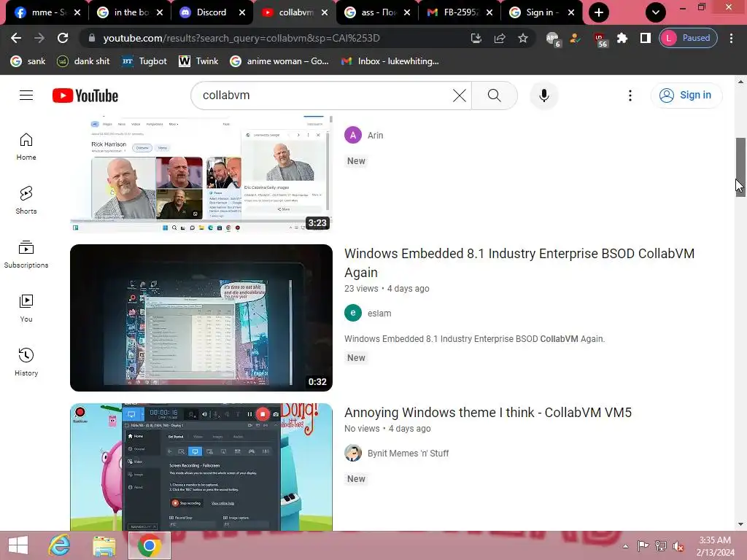Go back in Chrome

16,38
